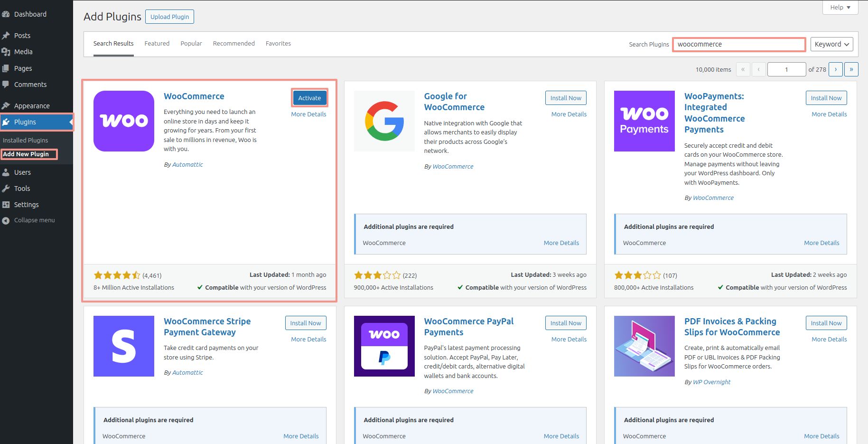The height and width of the screenshot is (444, 868).
Task: Open WooPayments Integrated WooCommerce Payments title
Action: (x=714, y=113)
